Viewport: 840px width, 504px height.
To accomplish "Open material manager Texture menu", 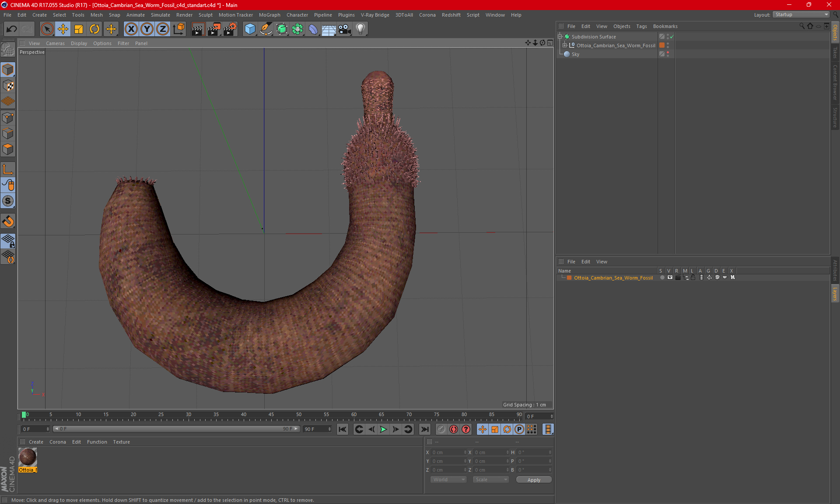I will (121, 442).
